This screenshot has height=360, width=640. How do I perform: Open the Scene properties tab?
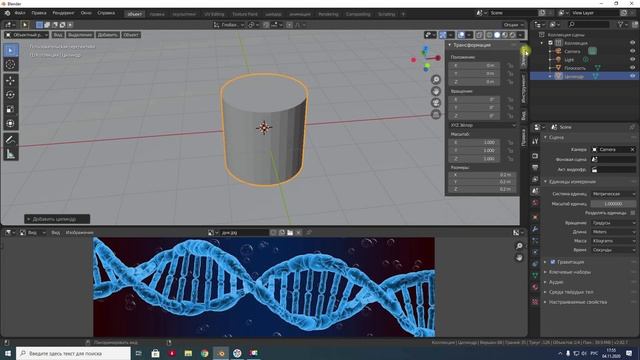[x=535, y=191]
